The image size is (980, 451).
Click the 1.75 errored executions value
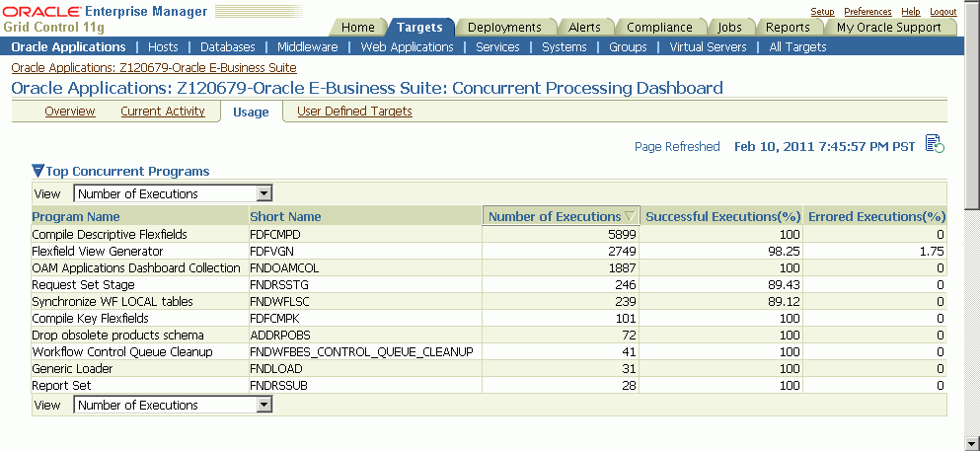click(x=932, y=251)
